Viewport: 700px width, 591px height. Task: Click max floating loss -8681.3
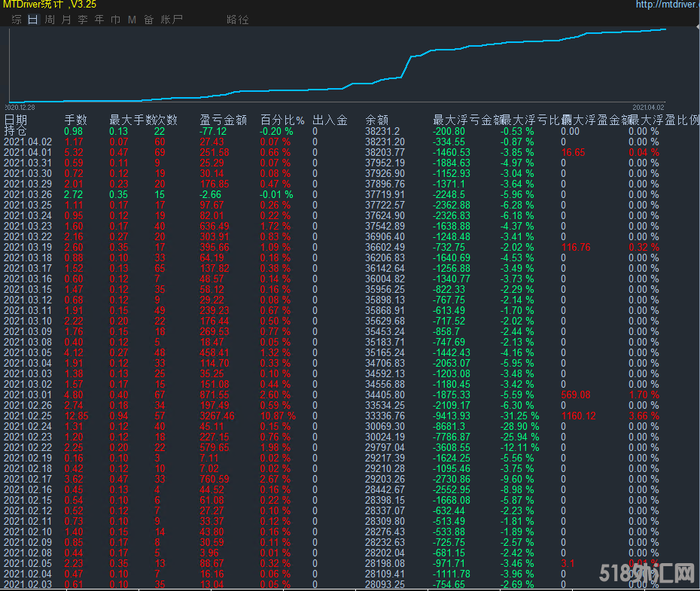tap(449, 426)
